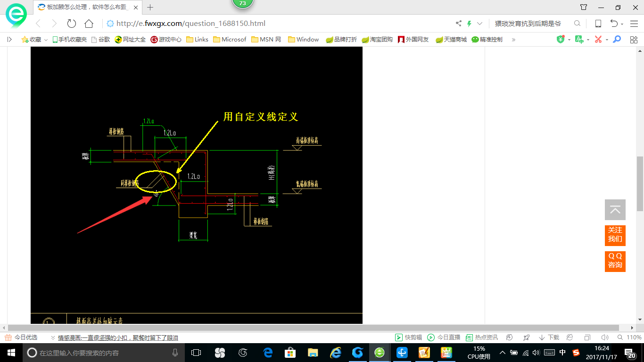Expand the translate icon dropdown arrow
This screenshot has width=644, height=362.
(x=588, y=40)
